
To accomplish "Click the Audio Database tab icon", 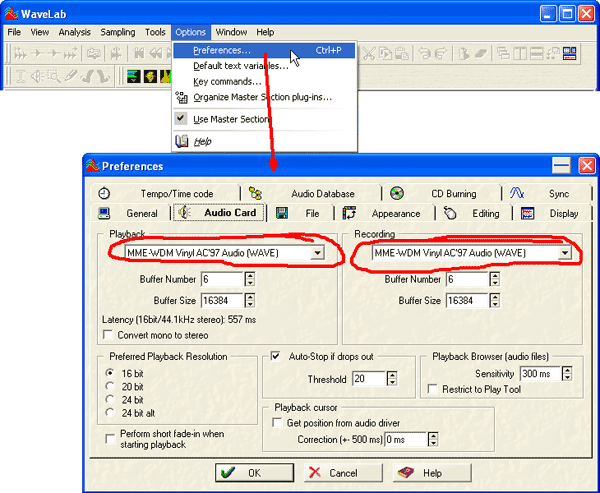I will (255, 194).
